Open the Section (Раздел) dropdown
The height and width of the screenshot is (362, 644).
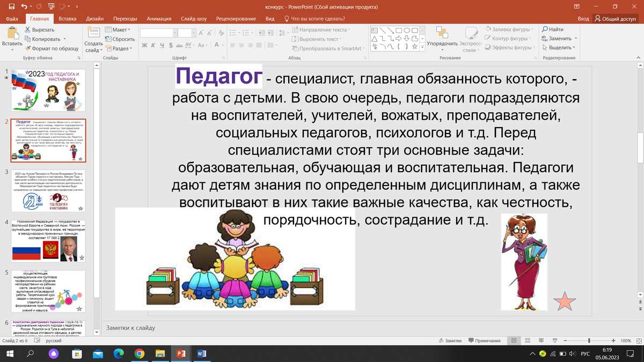click(x=119, y=48)
